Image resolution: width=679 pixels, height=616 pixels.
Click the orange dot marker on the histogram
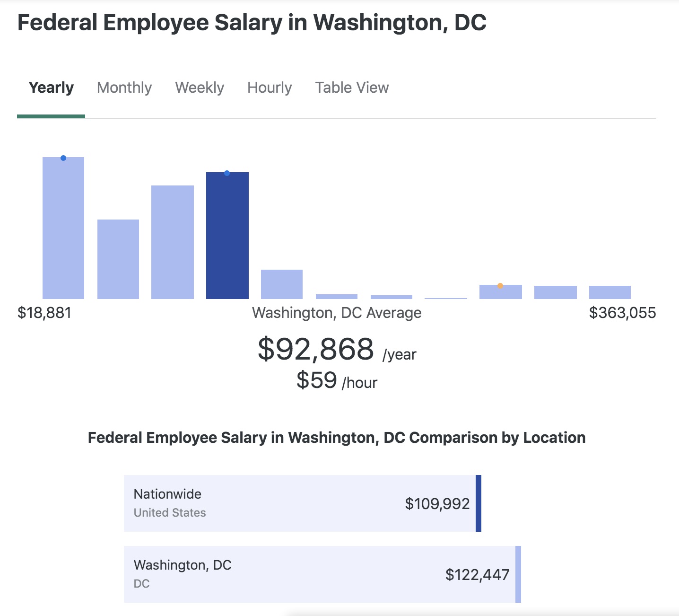[500, 285]
